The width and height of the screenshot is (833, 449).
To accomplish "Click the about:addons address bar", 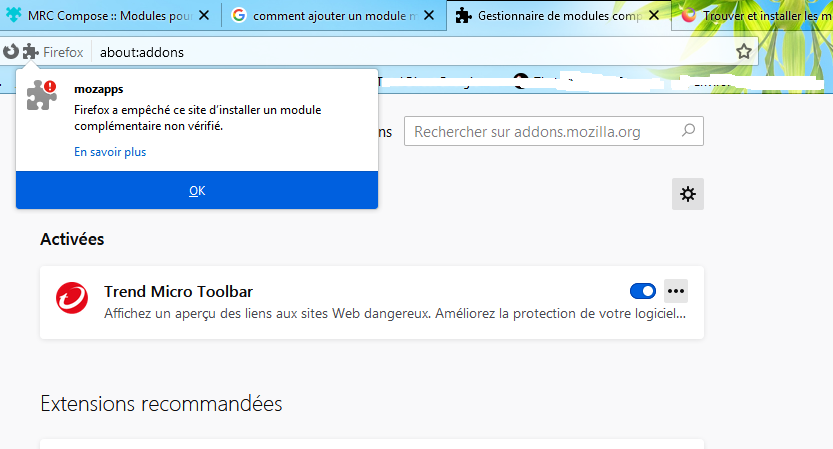I will tap(414, 52).
